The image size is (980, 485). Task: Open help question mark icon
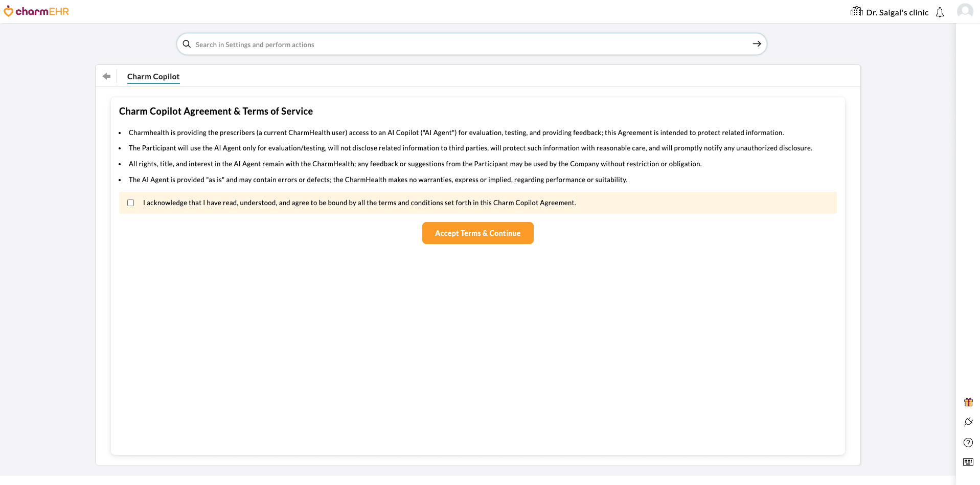coord(968,443)
